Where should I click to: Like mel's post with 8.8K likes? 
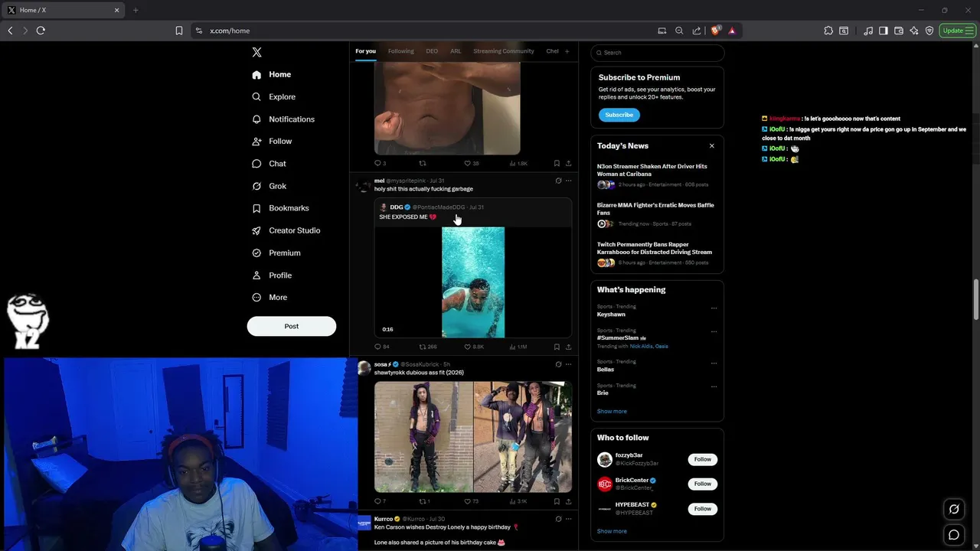click(468, 347)
